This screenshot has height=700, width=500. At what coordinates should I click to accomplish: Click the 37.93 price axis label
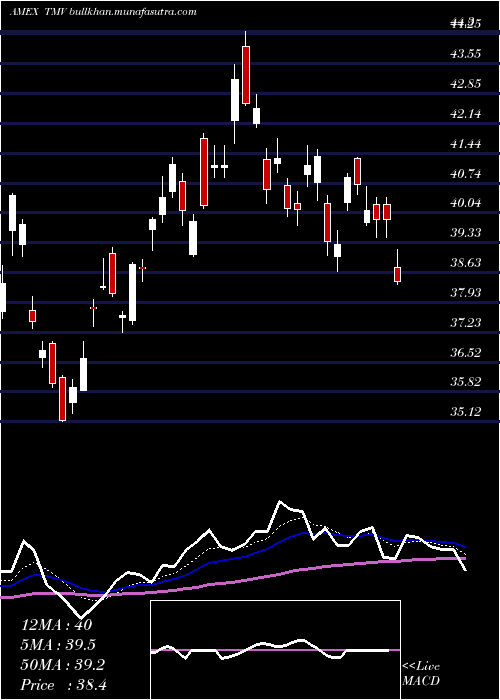466,292
